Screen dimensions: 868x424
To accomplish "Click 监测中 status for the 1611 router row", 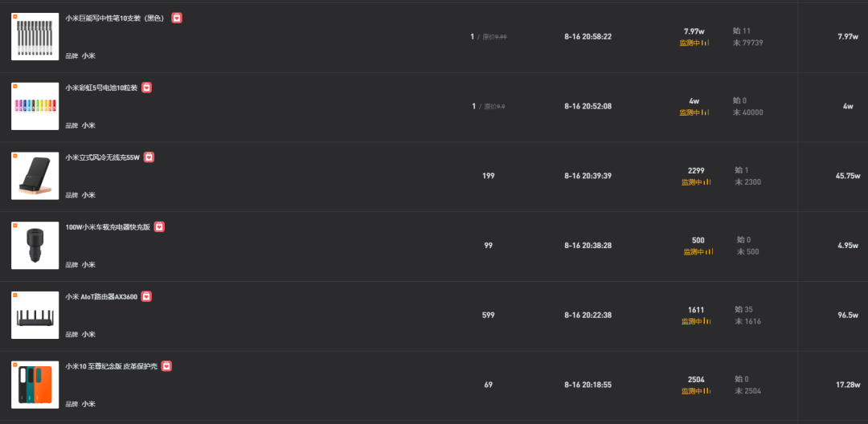I will pos(692,321).
